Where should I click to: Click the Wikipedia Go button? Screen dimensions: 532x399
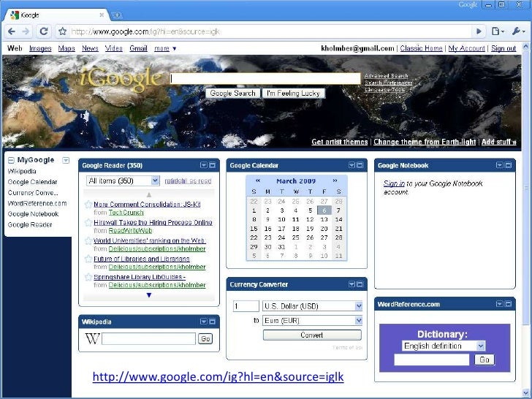(205, 339)
